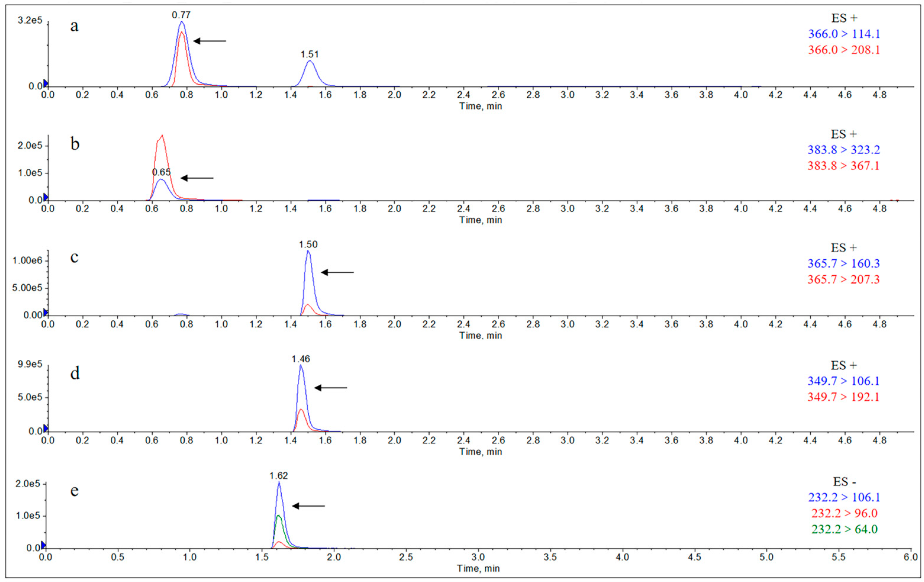Click the 6.0 tick label on panel e's x-axis
Screen dimensions: 924x582
pos(911,557)
